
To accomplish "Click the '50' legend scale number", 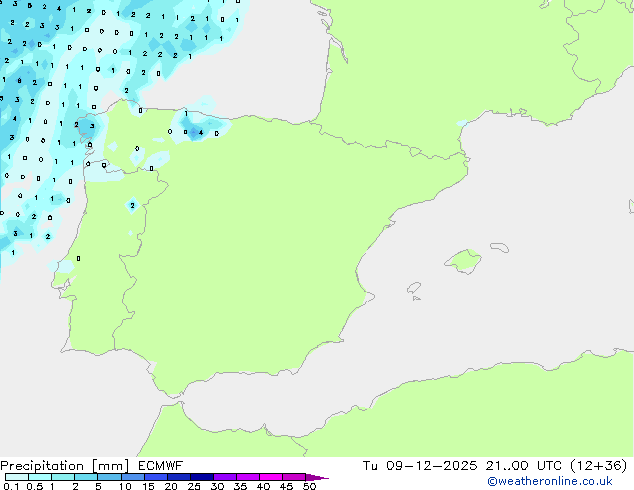I will pos(309,486).
